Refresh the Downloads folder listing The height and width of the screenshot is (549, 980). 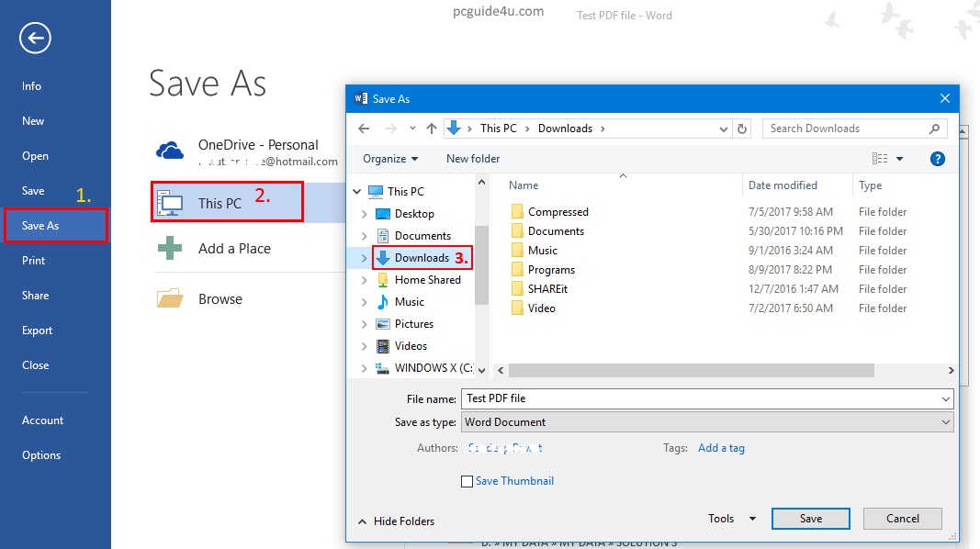click(742, 129)
